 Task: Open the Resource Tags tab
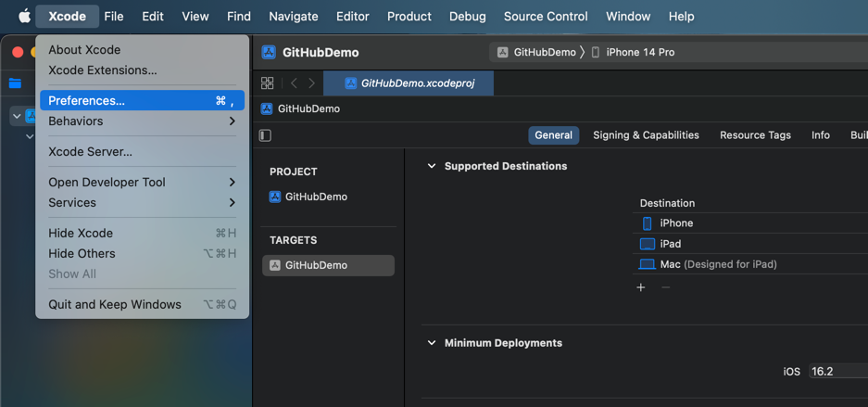tap(755, 135)
